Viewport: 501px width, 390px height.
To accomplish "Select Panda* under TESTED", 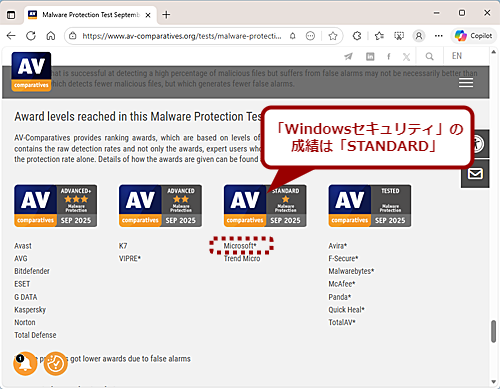I will 340,297.
